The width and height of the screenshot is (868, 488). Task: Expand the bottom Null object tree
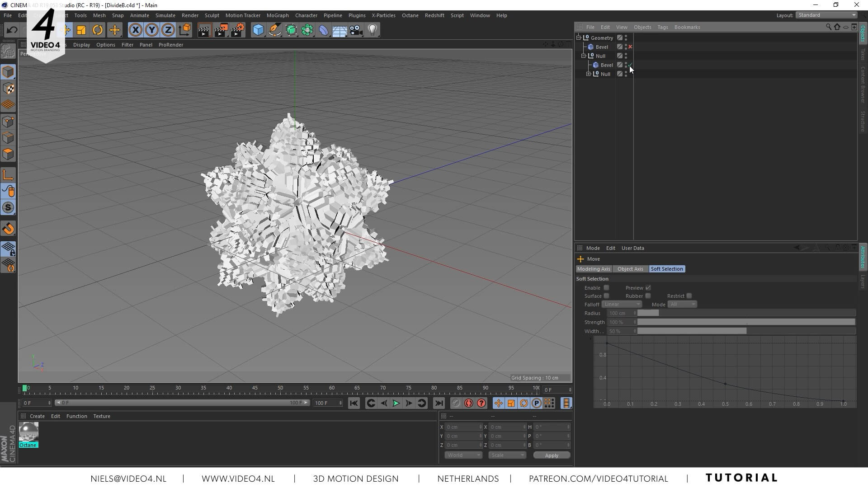pos(589,74)
